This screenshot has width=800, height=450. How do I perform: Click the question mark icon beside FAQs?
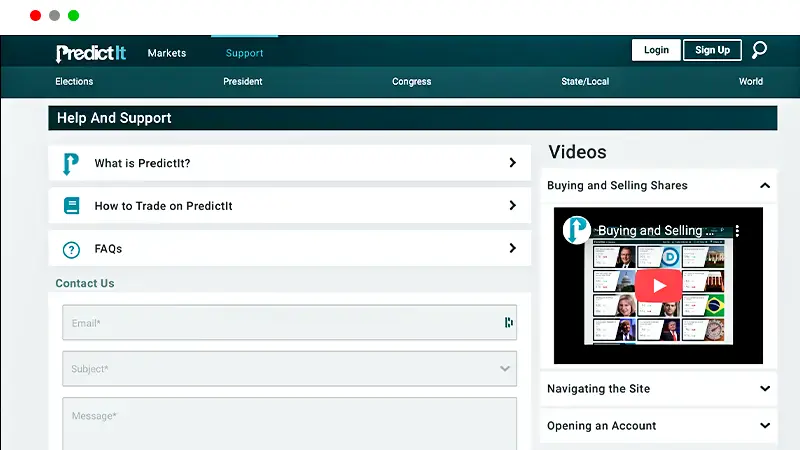71,250
